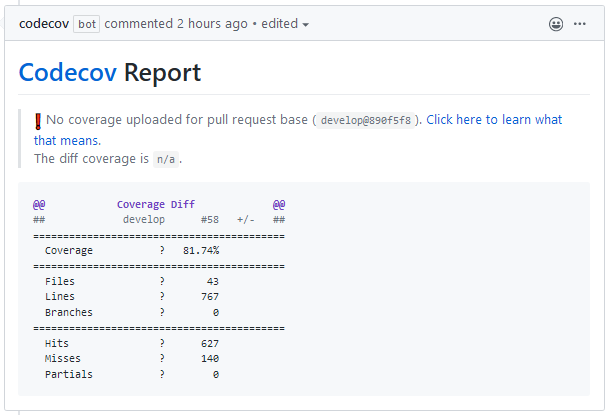
Task: Open the emoji reaction picker
Action: click(556, 24)
